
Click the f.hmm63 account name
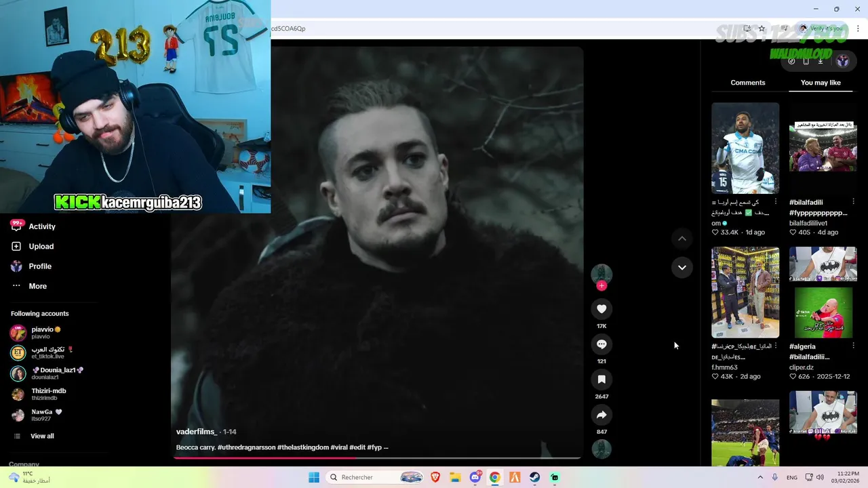[x=724, y=367]
